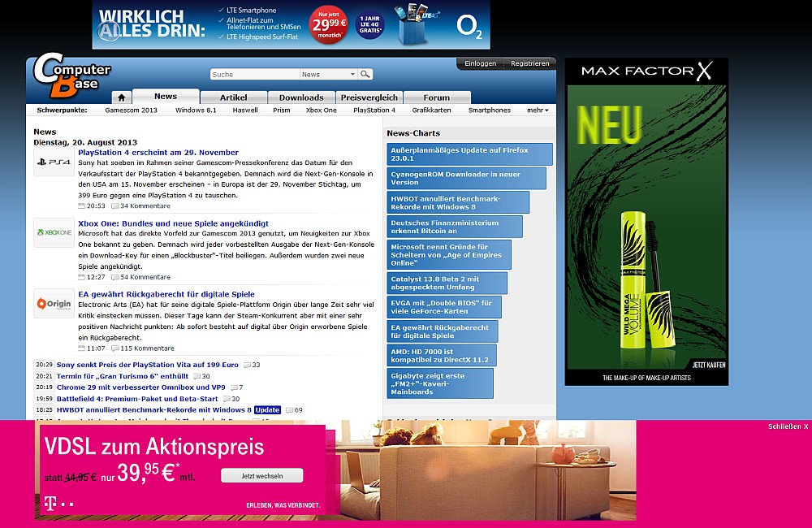This screenshot has height=528, width=812.
Task: Open Chrome 29 mit verbesserter Omnibox headline
Action: pos(140,387)
